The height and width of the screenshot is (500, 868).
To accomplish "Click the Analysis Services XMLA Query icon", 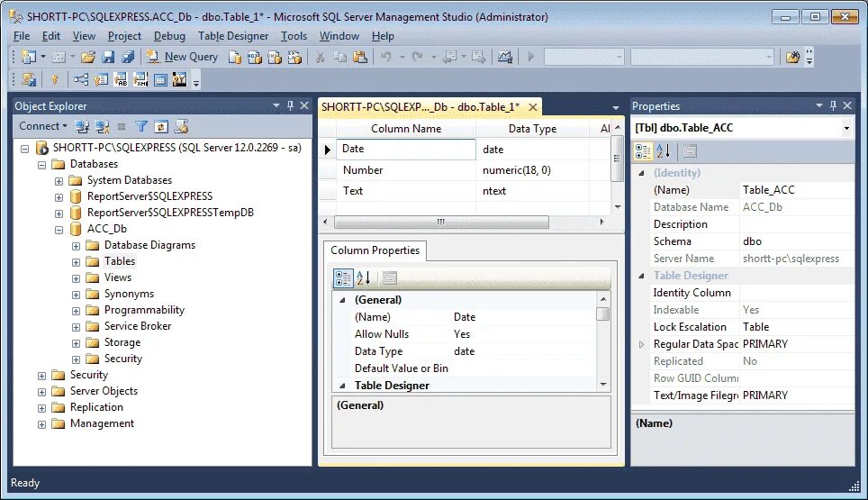I will pos(294,57).
